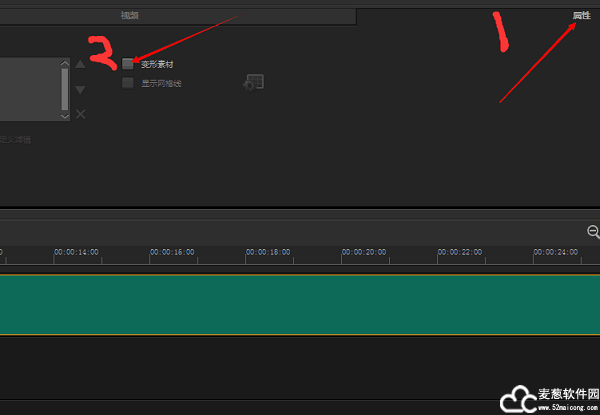The width and height of the screenshot is (600, 415).
Task: Open the gridline options gear icon
Action: [x=254, y=83]
